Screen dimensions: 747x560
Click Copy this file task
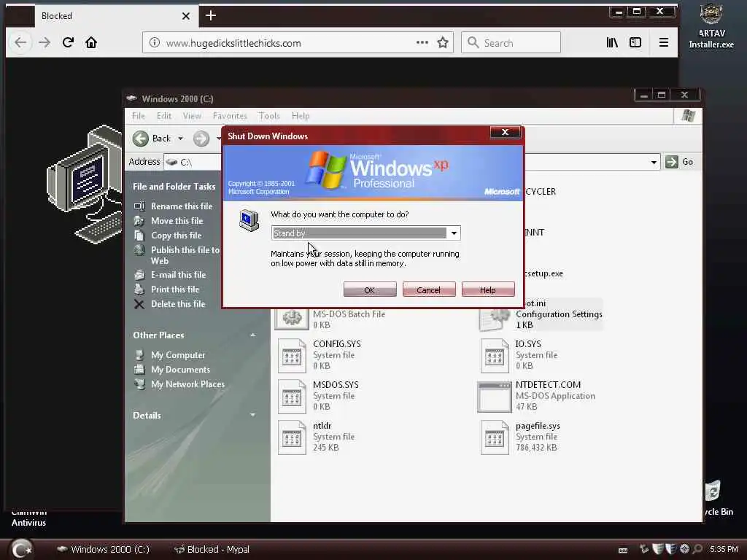tap(177, 236)
